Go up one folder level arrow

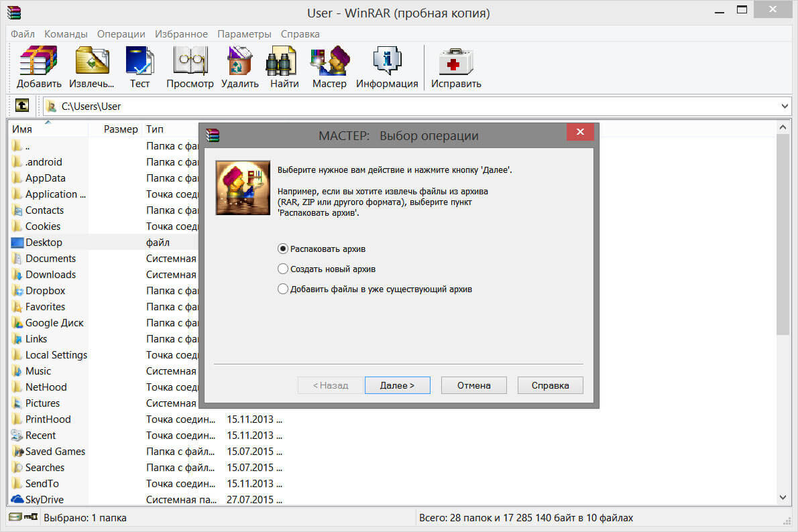(22, 106)
